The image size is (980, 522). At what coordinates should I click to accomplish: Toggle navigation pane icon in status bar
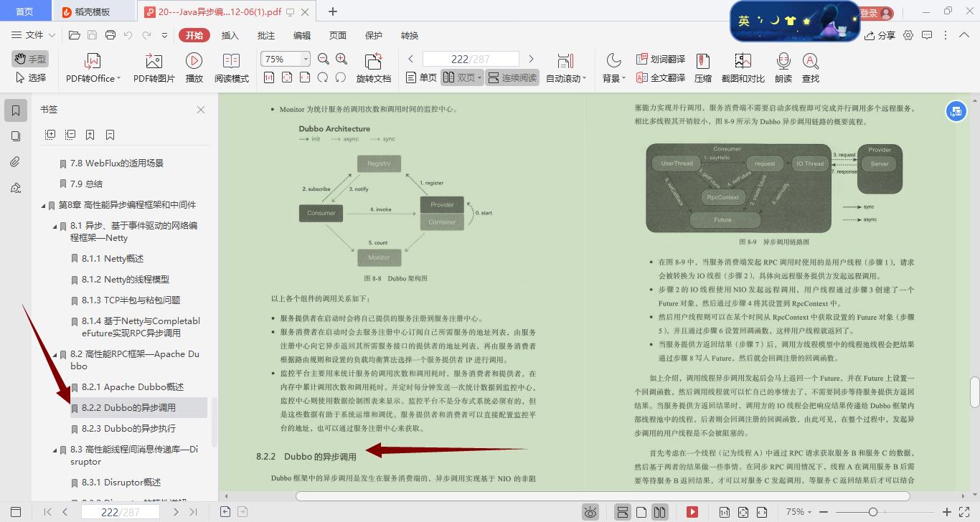[15, 512]
